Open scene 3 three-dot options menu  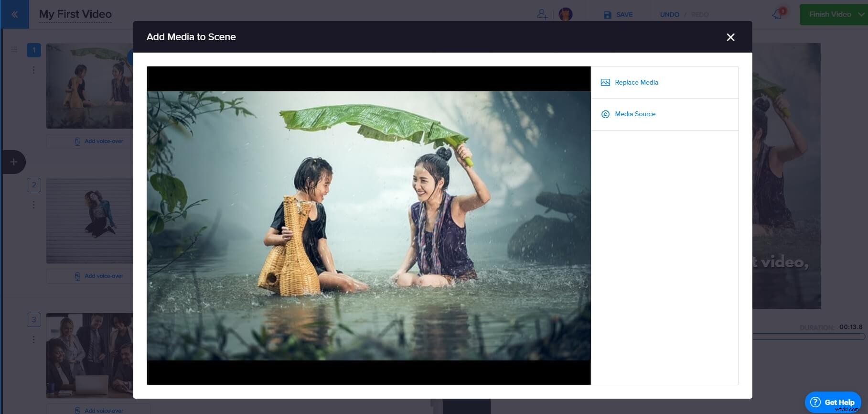coord(33,340)
